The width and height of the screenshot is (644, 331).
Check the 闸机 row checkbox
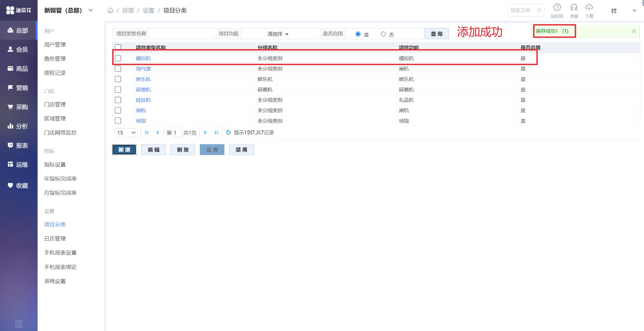point(118,110)
